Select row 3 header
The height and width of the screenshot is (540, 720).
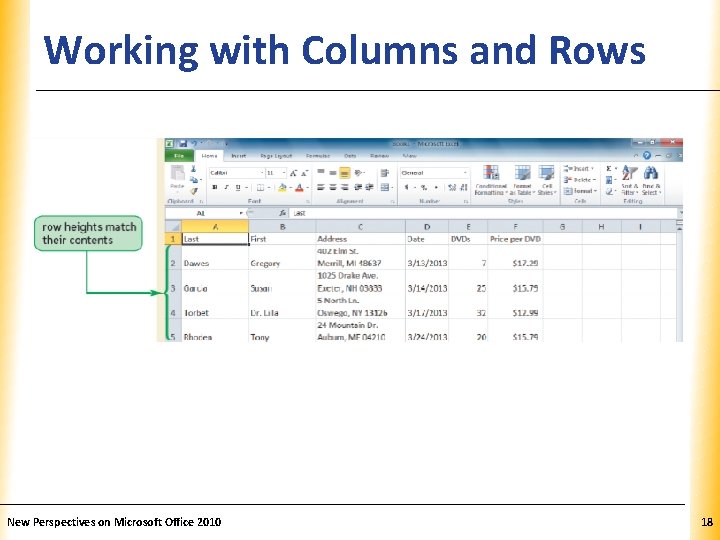173,282
